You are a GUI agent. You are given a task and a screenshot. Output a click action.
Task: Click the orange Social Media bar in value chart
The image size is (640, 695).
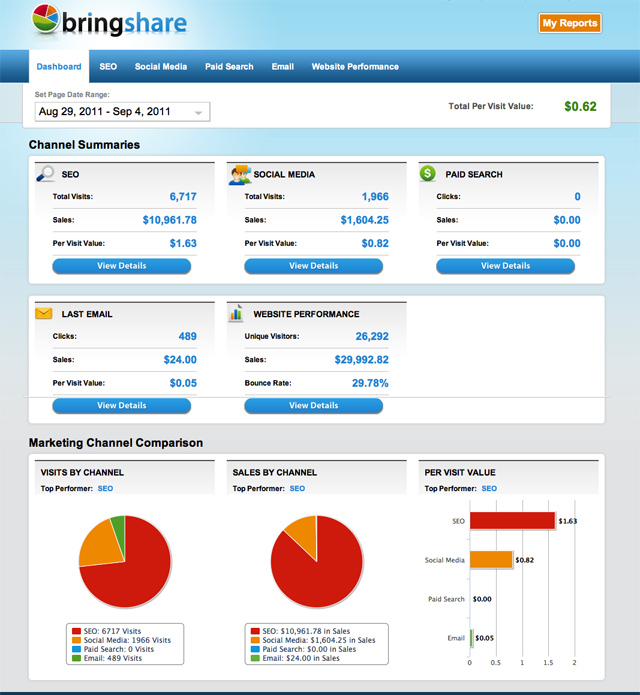tap(491, 560)
